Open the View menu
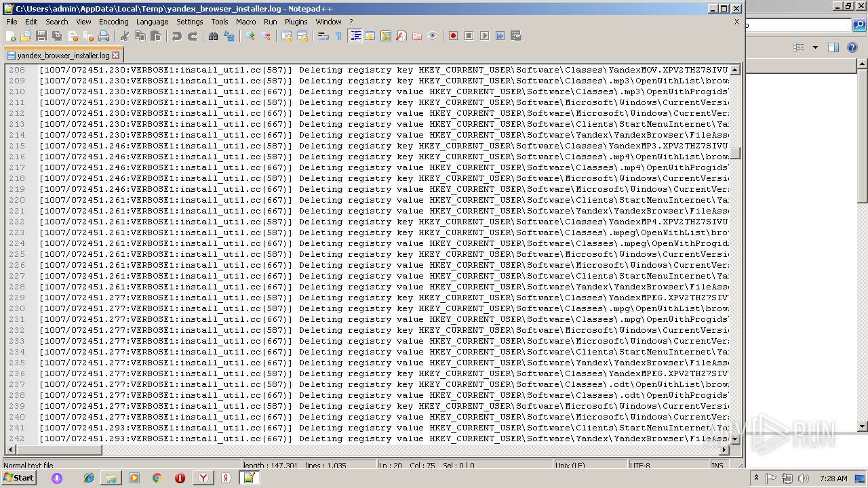Image resolution: width=868 pixels, height=488 pixels. click(x=83, y=22)
